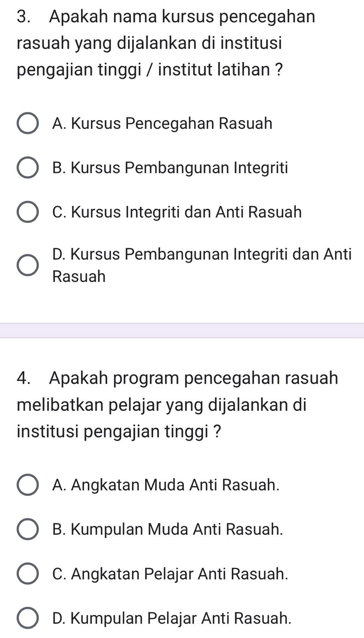Click the 'institusi pengajian tinggi ?' line of question 4
This screenshot has height=638, width=364.
(x=119, y=432)
